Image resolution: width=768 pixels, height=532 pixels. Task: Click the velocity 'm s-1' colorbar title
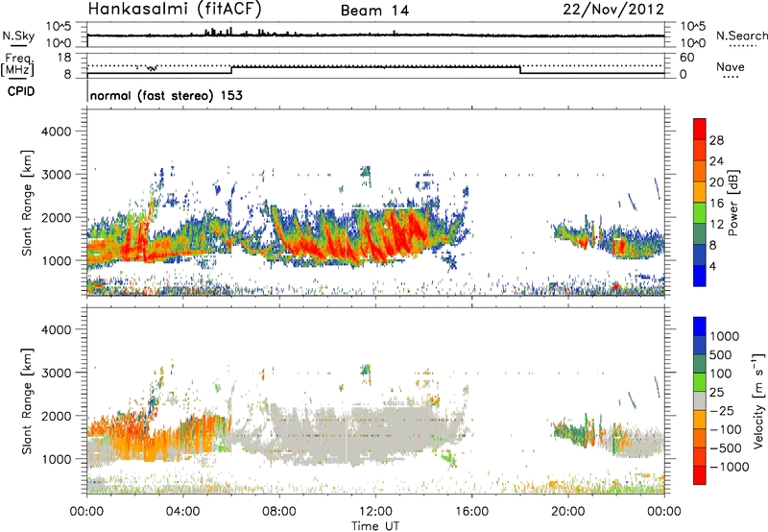(758, 400)
